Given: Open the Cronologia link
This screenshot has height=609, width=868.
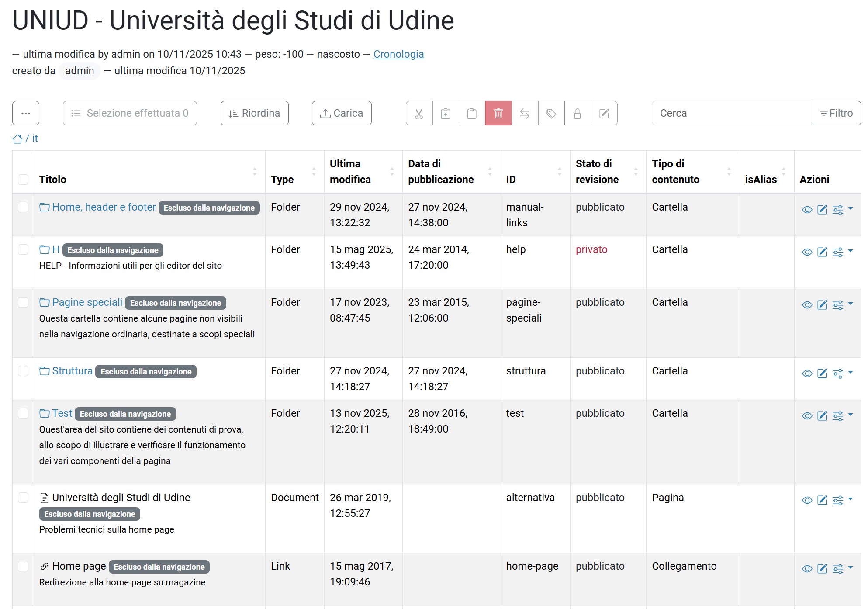Looking at the screenshot, I should coord(398,54).
